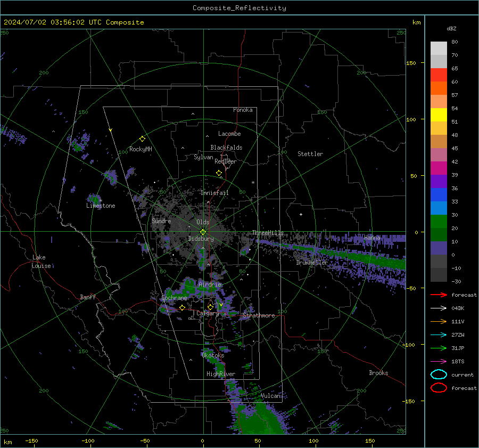Click the cyan current ellipse icon

[439, 374]
